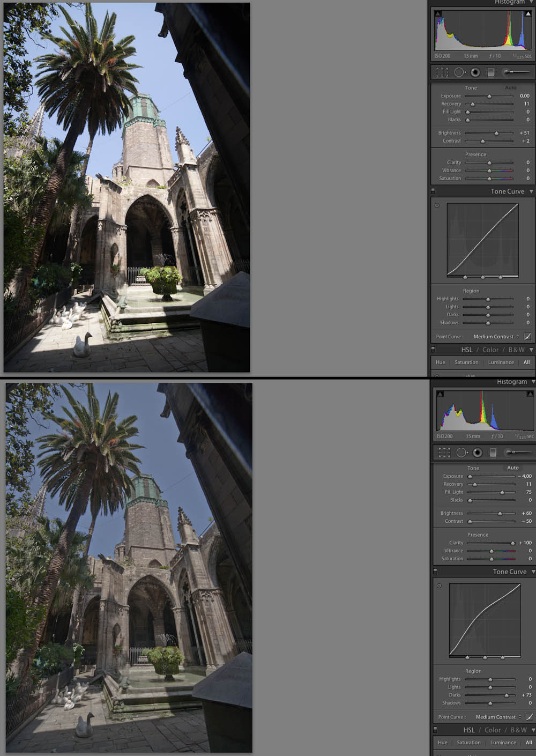Activate the Graduated Filter tool in lower panel
This screenshot has height=756, width=536.
pyautogui.click(x=493, y=453)
